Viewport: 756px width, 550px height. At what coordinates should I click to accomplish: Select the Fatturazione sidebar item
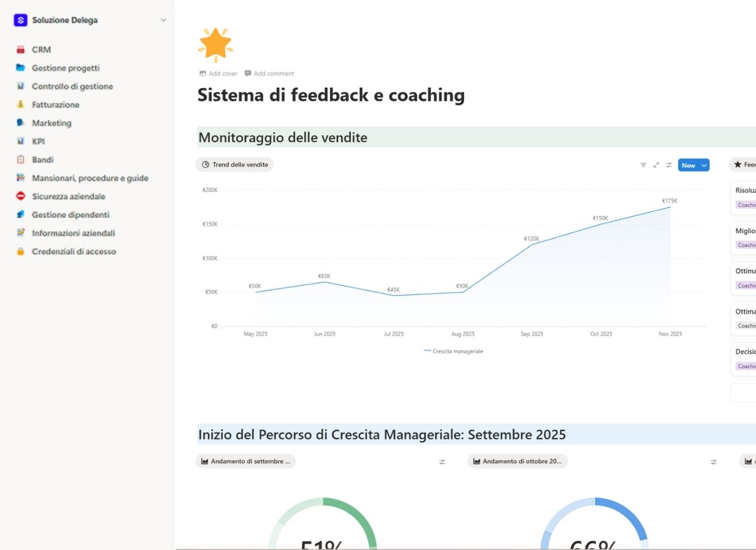[x=56, y=104]
